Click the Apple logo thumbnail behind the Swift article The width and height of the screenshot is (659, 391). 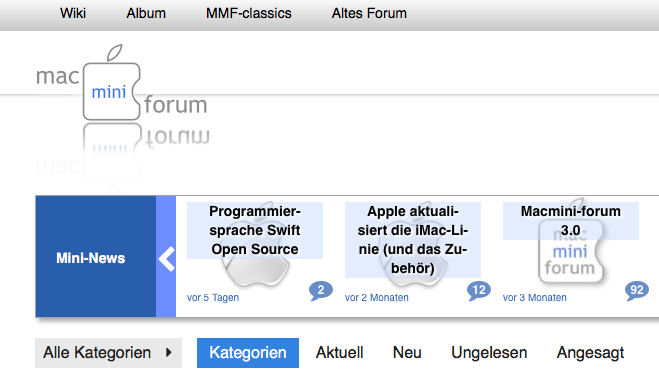255,269
